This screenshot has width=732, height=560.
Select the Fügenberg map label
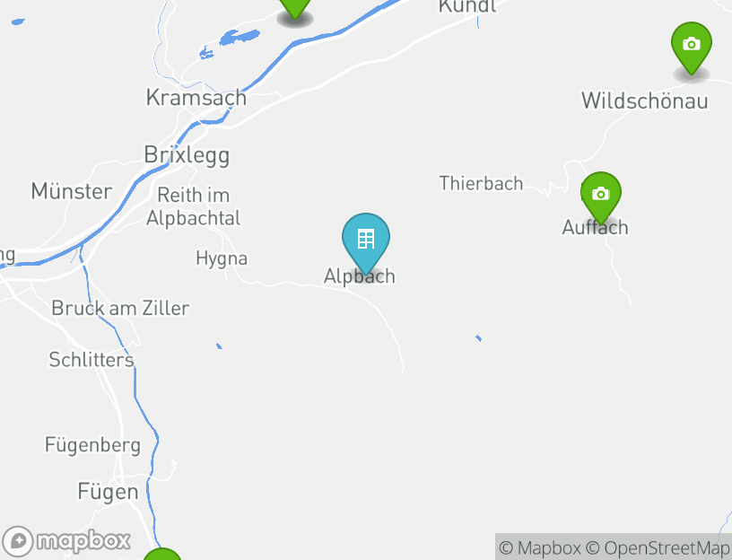point(92,445)
